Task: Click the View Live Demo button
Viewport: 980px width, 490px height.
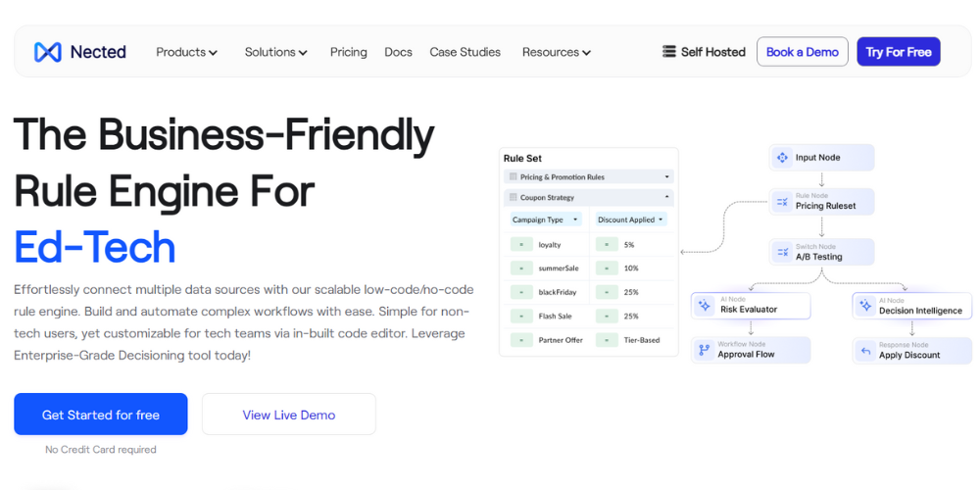Action: click(x=288, y=415)
